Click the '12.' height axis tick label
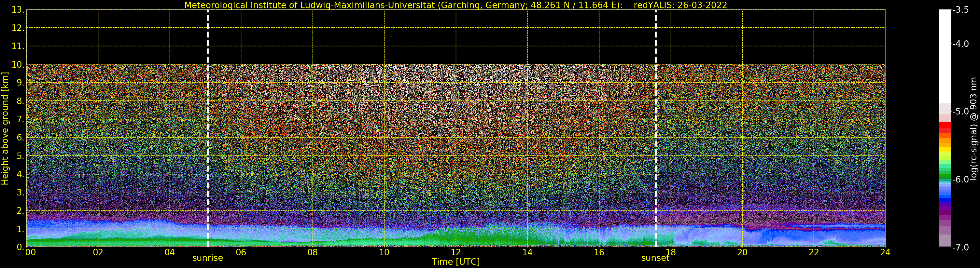980x268 pixels. [18, 28]
